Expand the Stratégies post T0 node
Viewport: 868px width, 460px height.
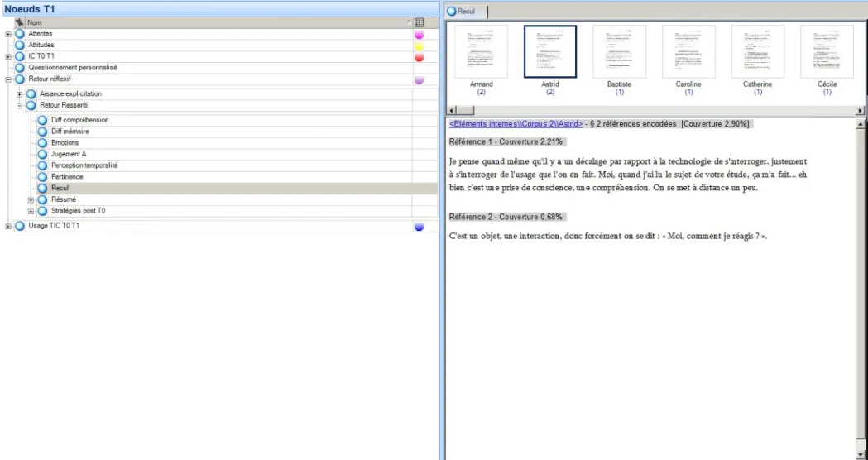click(31, 212)
